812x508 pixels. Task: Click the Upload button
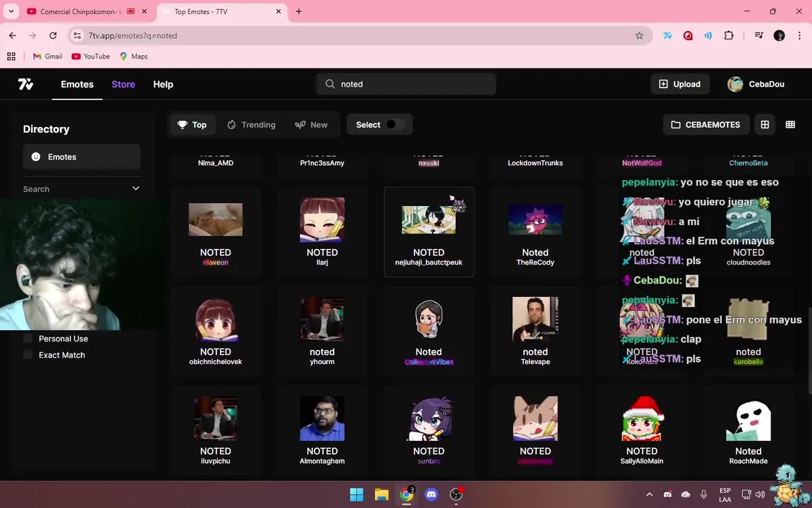tap(680, 84)
